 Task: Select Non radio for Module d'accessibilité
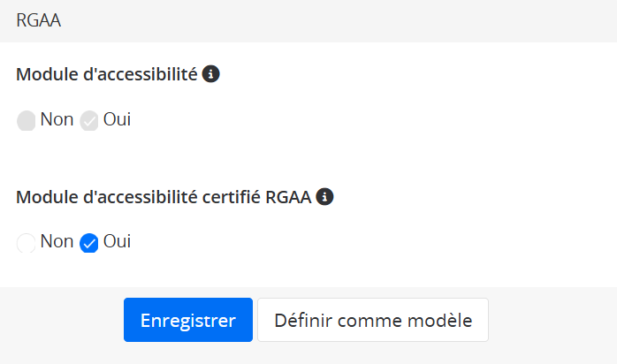[x=27, y=121]
